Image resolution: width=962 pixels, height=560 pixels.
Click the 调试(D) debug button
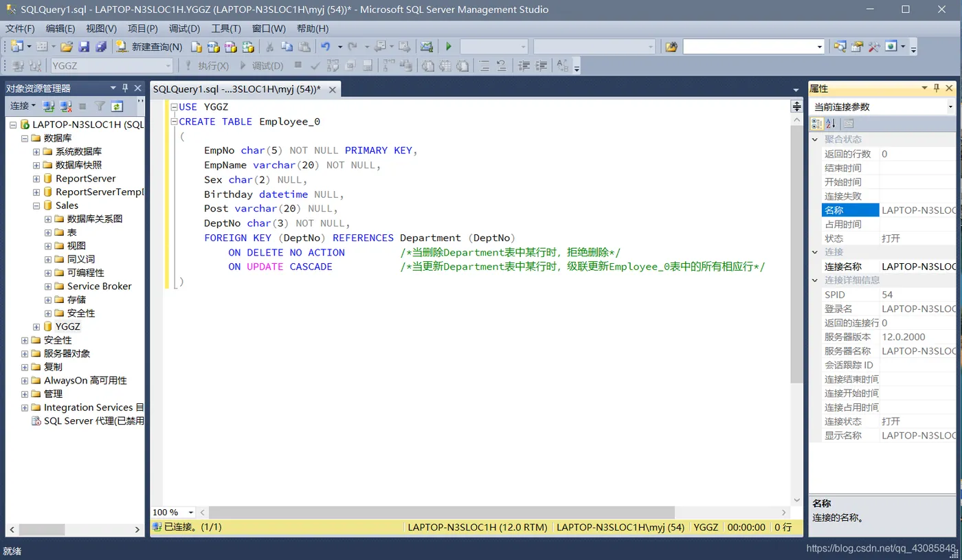coord(262,66)
